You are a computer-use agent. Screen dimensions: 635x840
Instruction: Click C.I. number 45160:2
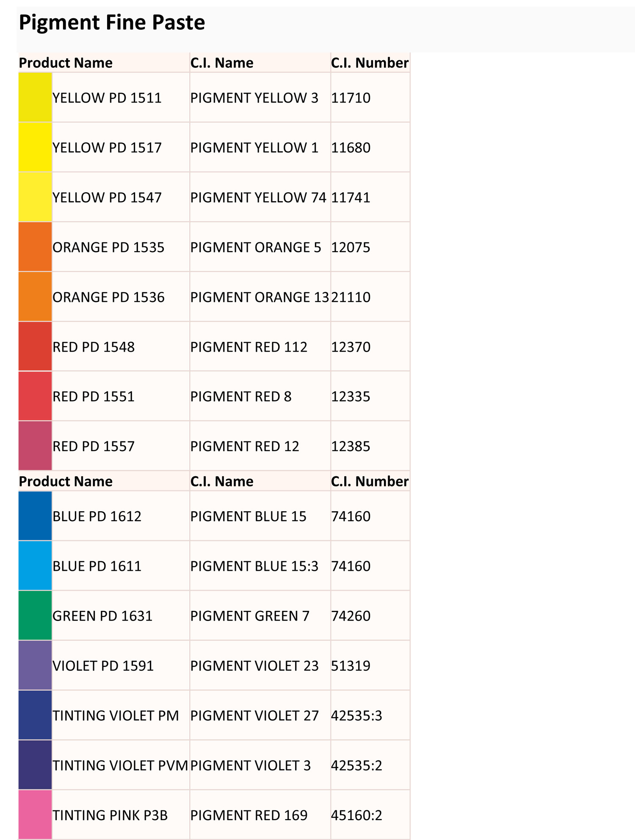click(x=357, y=815)
